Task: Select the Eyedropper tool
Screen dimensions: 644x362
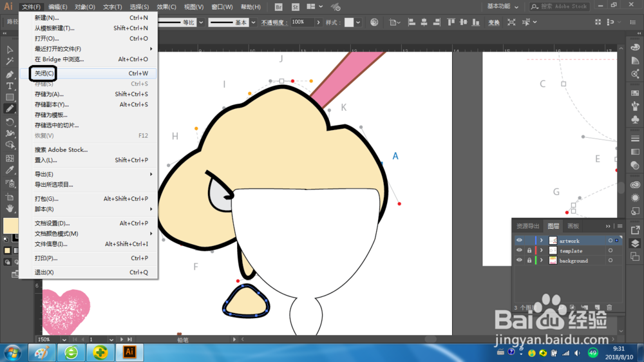Action: pos(10,170)
